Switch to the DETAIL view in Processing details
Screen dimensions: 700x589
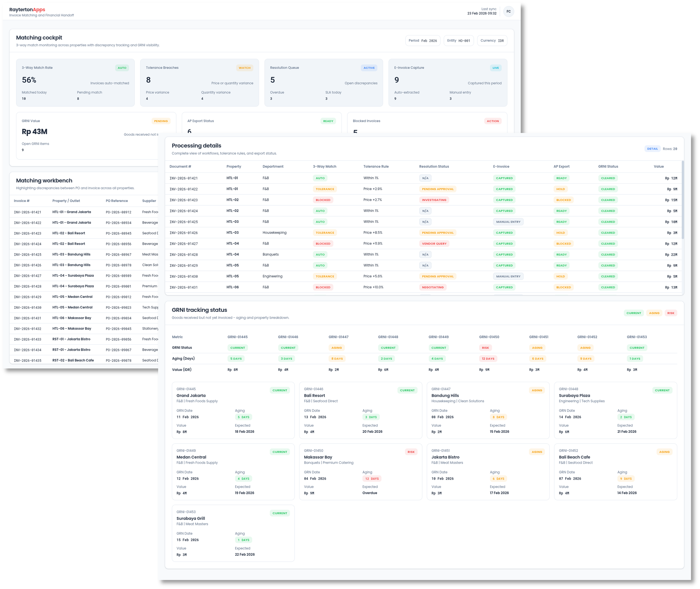[652, 148]
